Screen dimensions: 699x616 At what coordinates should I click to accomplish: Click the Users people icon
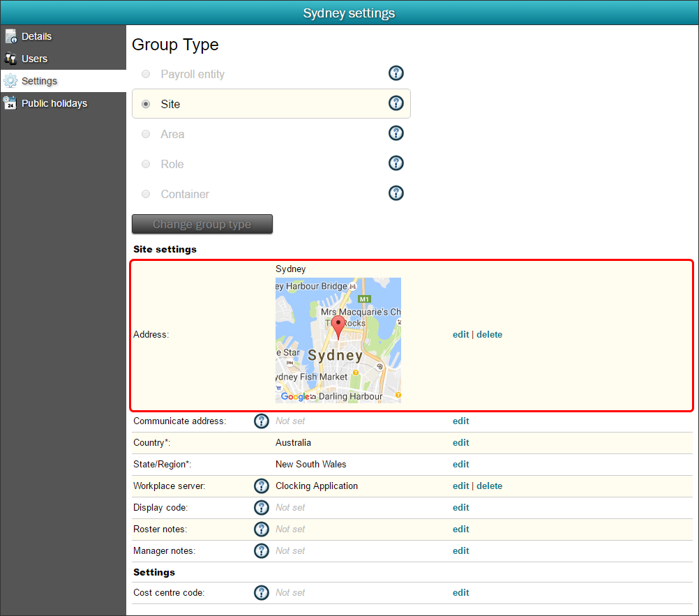[10, 59]
